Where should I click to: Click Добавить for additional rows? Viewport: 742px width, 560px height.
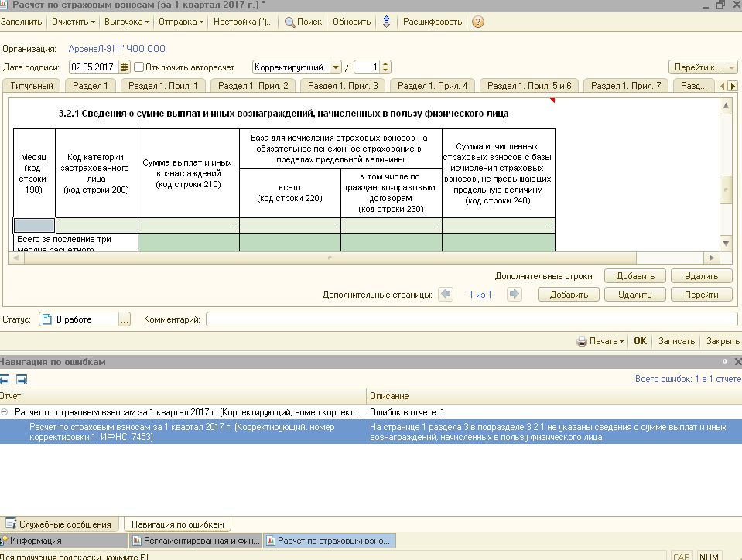pos(635,275)
